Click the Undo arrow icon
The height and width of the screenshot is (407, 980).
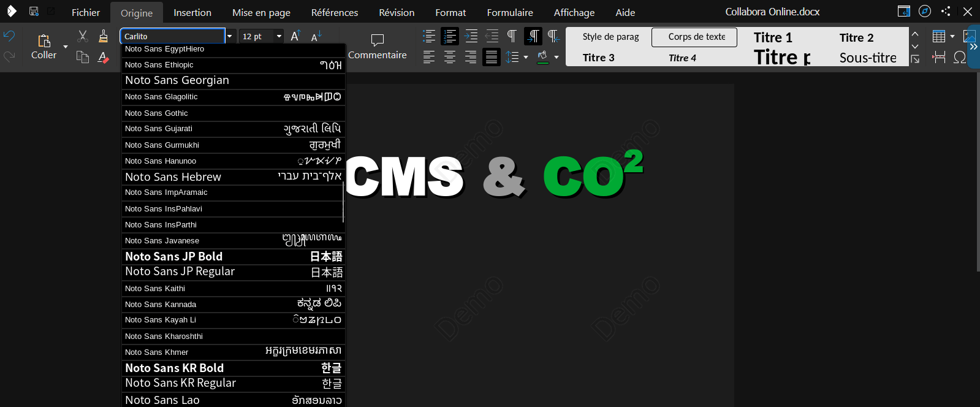[x=9, y=36]
